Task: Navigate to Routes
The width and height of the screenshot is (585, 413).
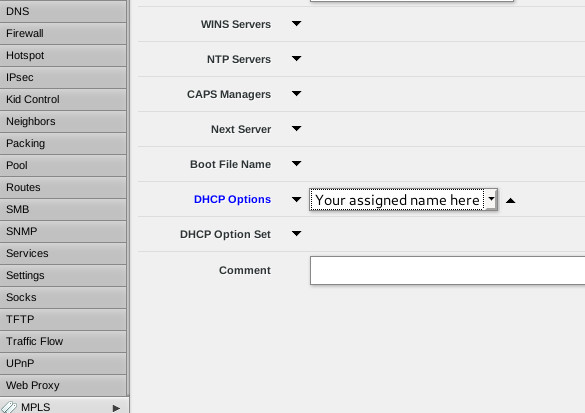Action: (x=63, y=187)
